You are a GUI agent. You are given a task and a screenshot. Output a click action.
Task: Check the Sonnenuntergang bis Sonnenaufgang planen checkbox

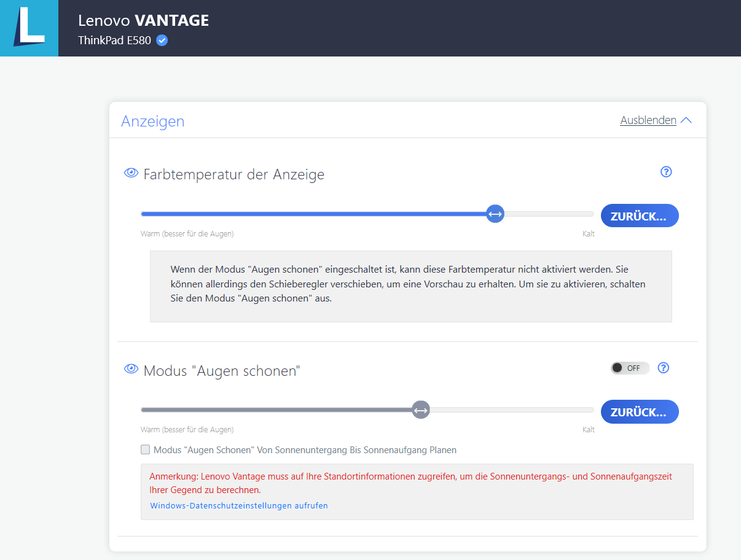[x=146, y=449]
